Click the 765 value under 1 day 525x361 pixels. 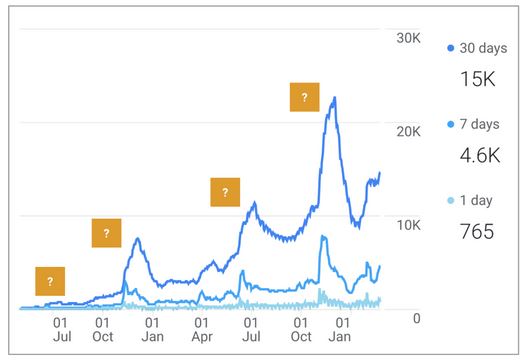pyautogui.click(x=477, y=231)
